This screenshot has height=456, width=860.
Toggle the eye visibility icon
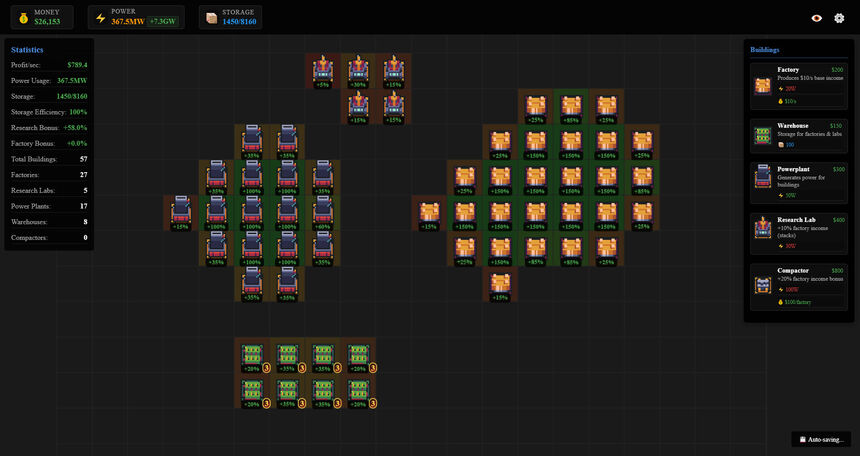coord(816,17)
